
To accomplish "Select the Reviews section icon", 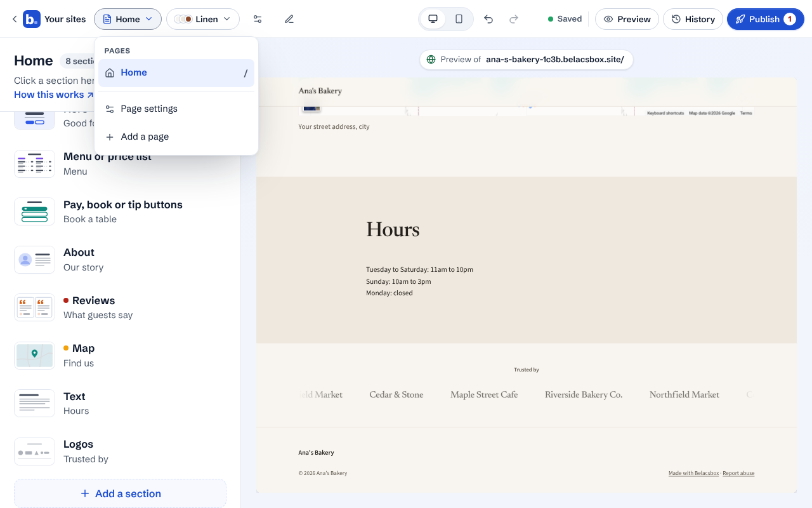I will pos(34,307).
